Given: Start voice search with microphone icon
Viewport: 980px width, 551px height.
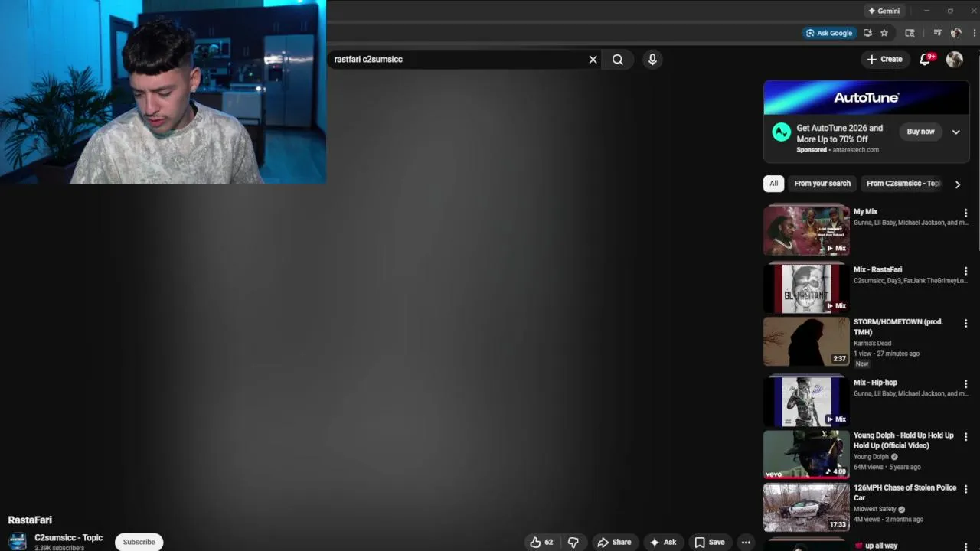Looking at the screenshot, I should point(652,59).
